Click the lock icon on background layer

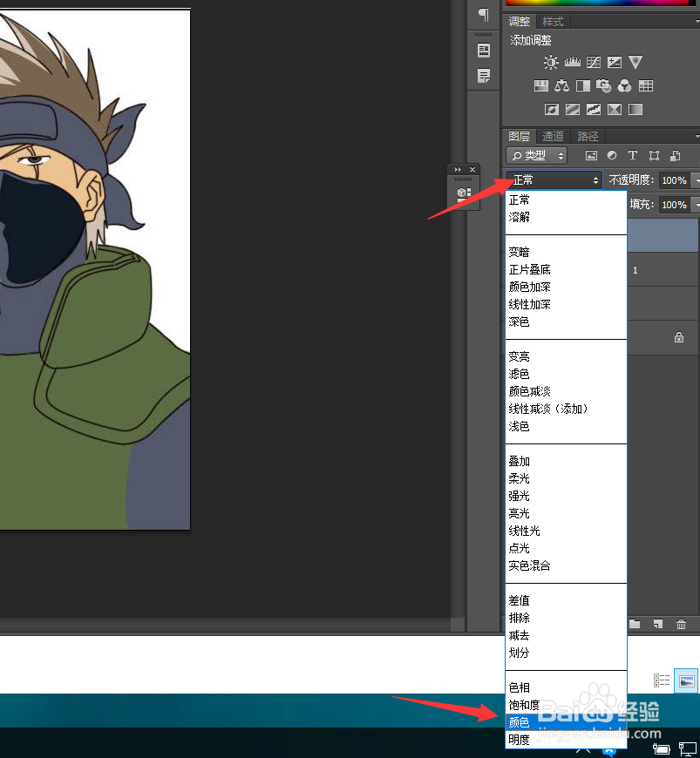point(679,337)
